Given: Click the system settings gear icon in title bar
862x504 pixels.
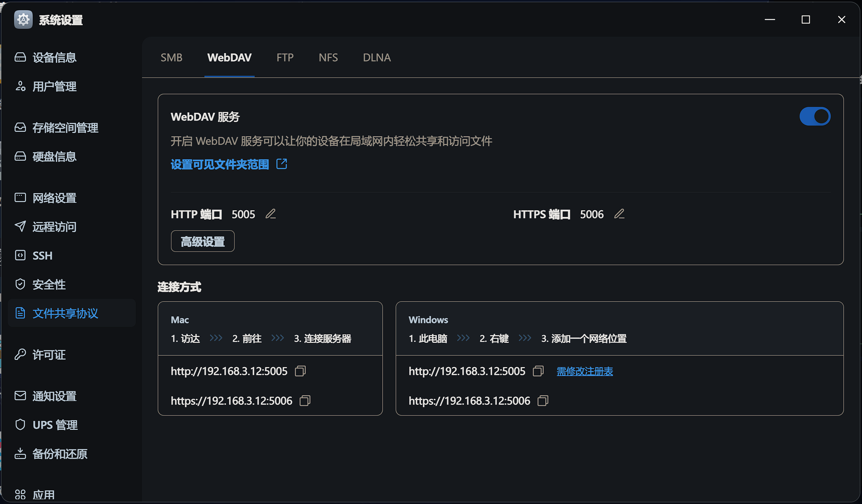Looking at the screenshot, I should (x=23, y=20).
